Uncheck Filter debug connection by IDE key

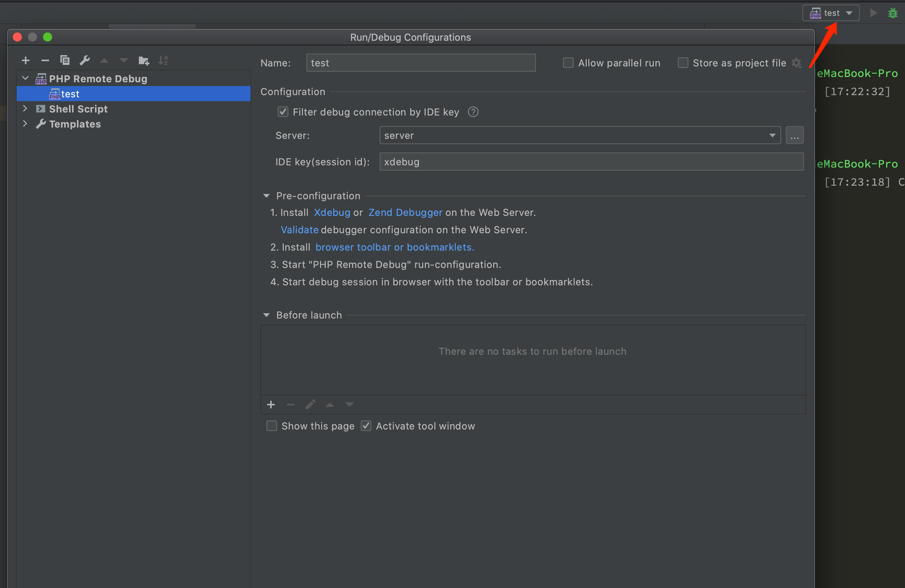(283, 112)
